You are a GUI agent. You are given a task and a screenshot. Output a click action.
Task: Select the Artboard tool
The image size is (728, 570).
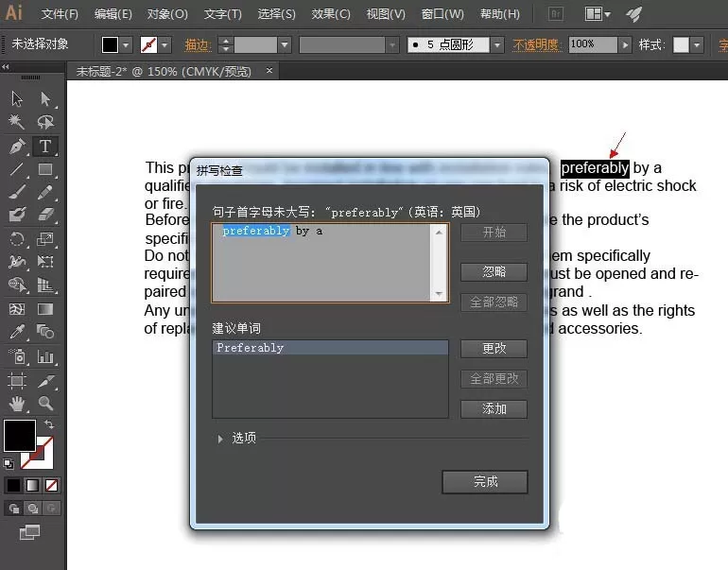[17, 381]
